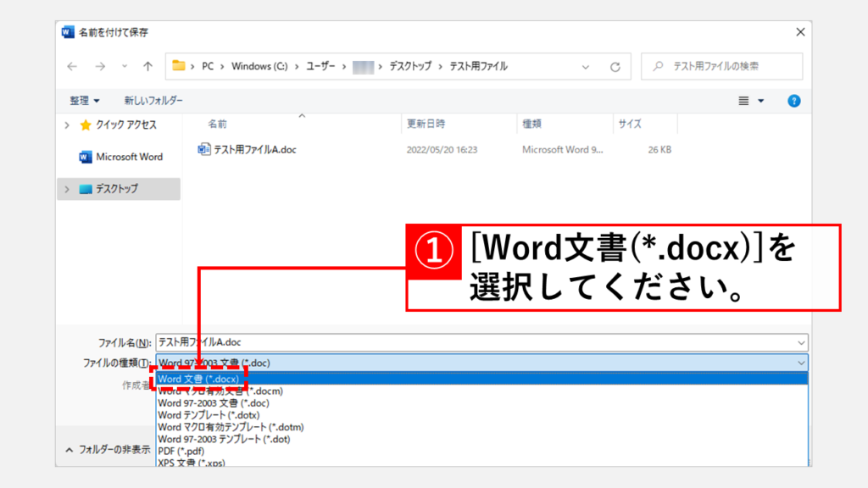The height and width of the screenshot is (488, 868).
Task: Click 新しいフォルダー button
Action: click(153, 101)
